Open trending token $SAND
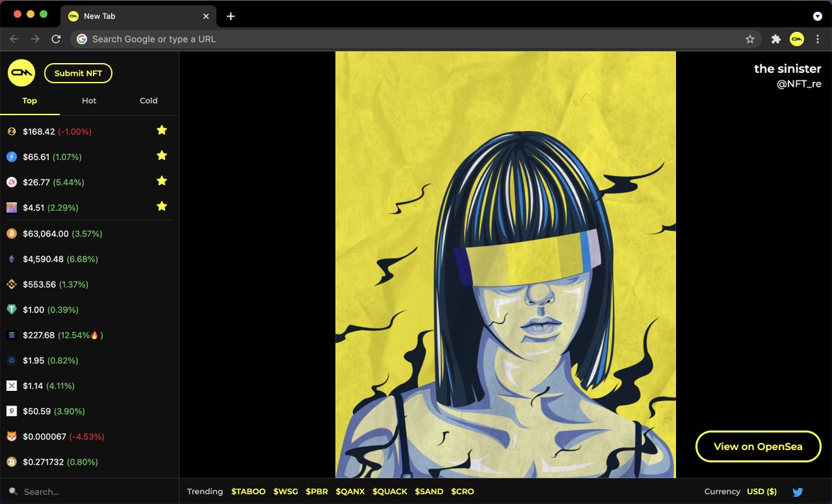Screen dimensions: 832x504 [429, 492]
